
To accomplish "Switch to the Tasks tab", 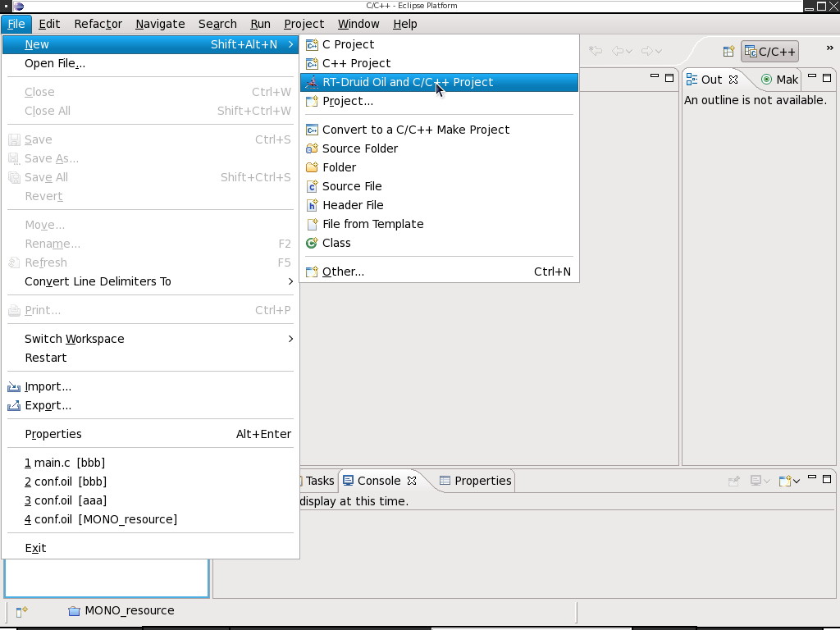I will pyautogui.click(x=320, y=481).
